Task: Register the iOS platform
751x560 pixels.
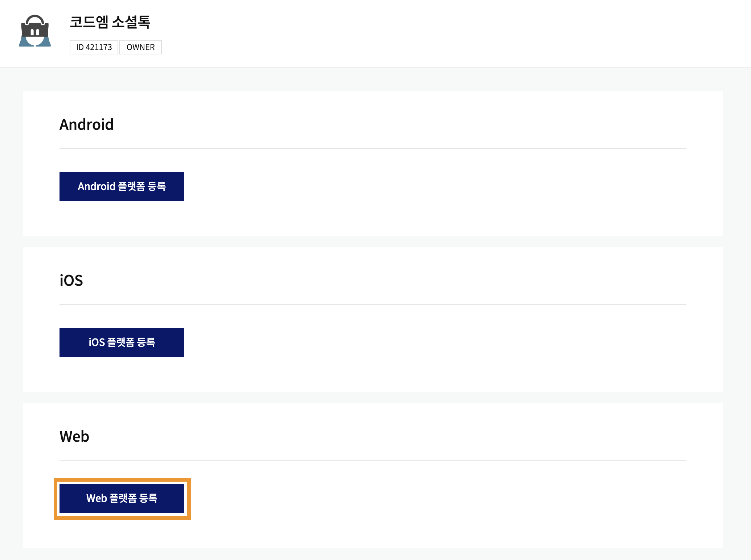Action: click(x=122, y=342)
